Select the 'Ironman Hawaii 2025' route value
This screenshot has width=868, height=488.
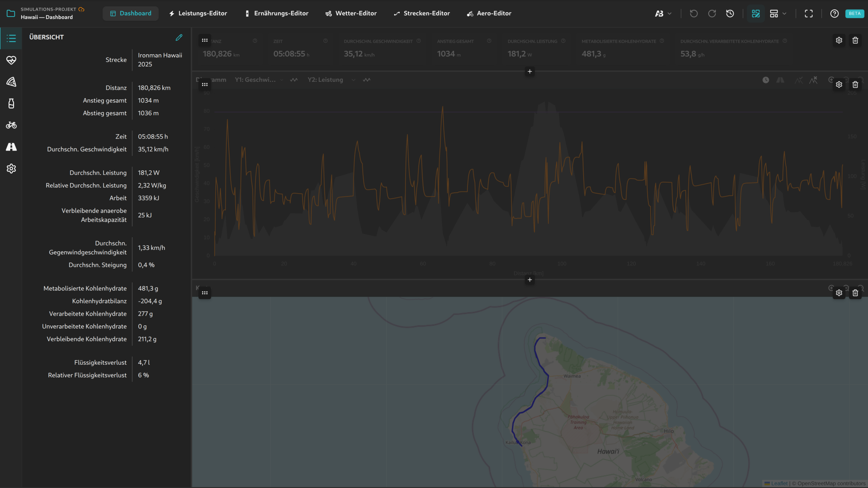160,60
